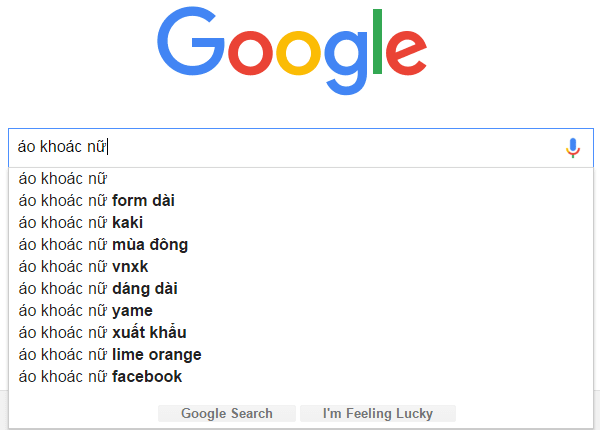Select the 'áo khoác nữ kaki' suggestion
600x430 pixels.
click(x=80, y=223)
